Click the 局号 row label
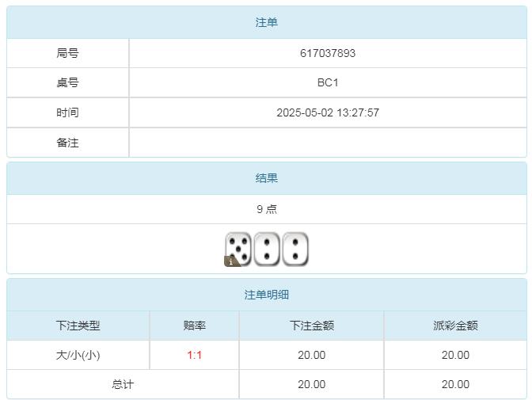The height and width of the screenshot is (400, 532). pyautogui.click(x=68, y=53)
